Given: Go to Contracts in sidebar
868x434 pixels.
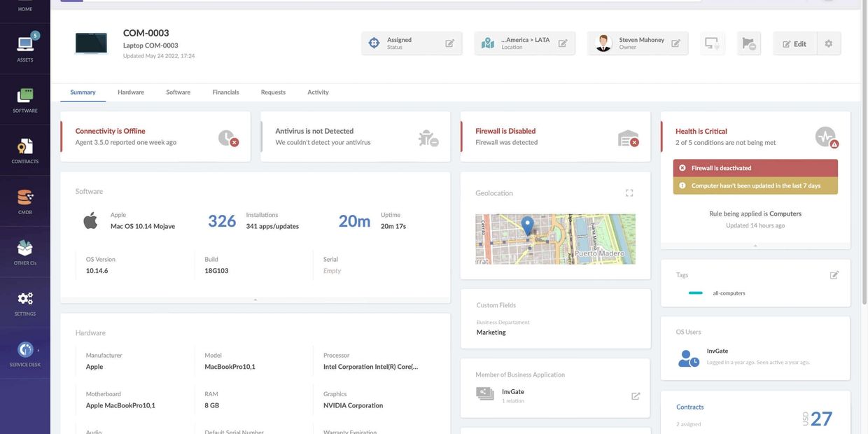Looking at the screenshot, I should 25,150.
